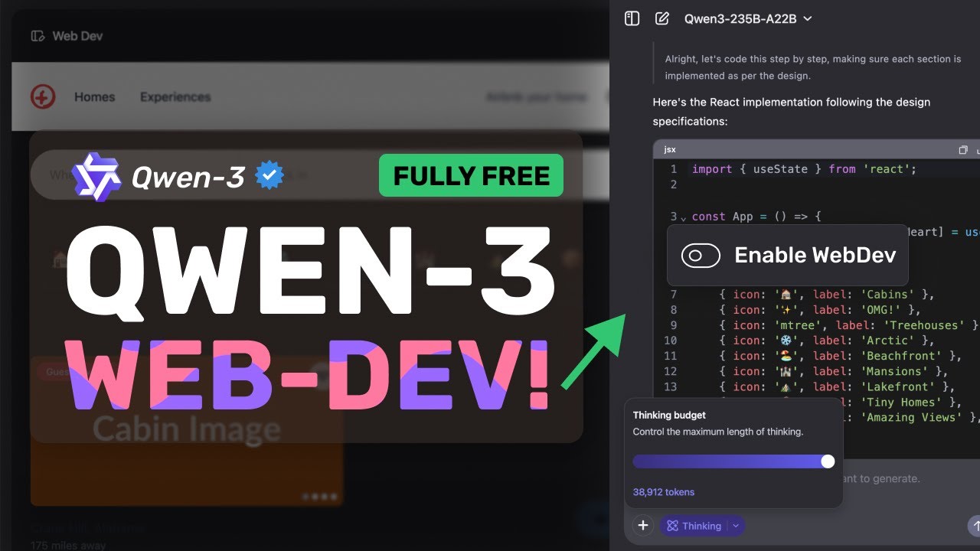The image size is (980, 551).
Task: Open the Homes tab in preview
Action: click(x=94, y=97)
